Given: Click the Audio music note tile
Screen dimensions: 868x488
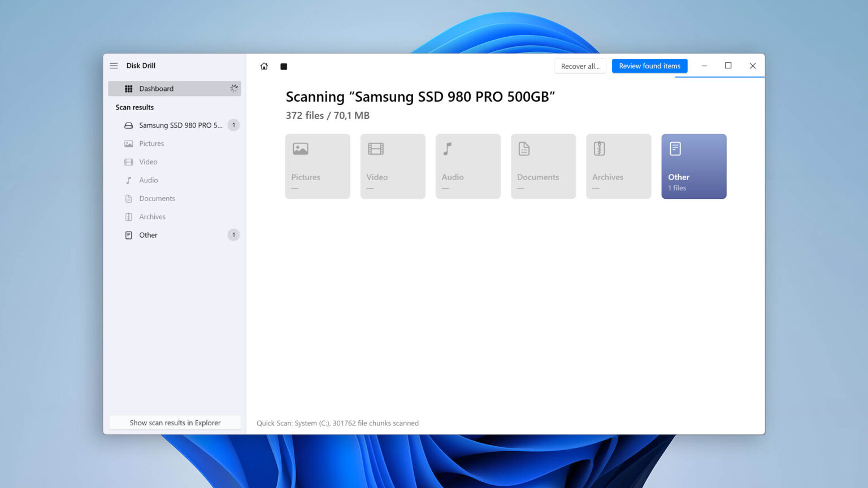Looking at the screenshot, I should coord(468,166).
